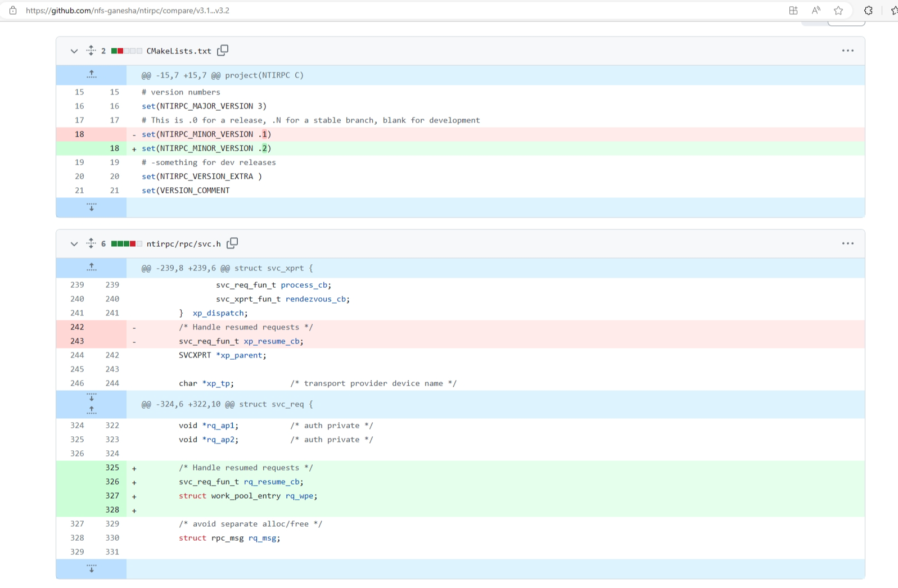Collapse the CMakeLists.txt diff
Screen dimensions: 898x588
point(74,51)
